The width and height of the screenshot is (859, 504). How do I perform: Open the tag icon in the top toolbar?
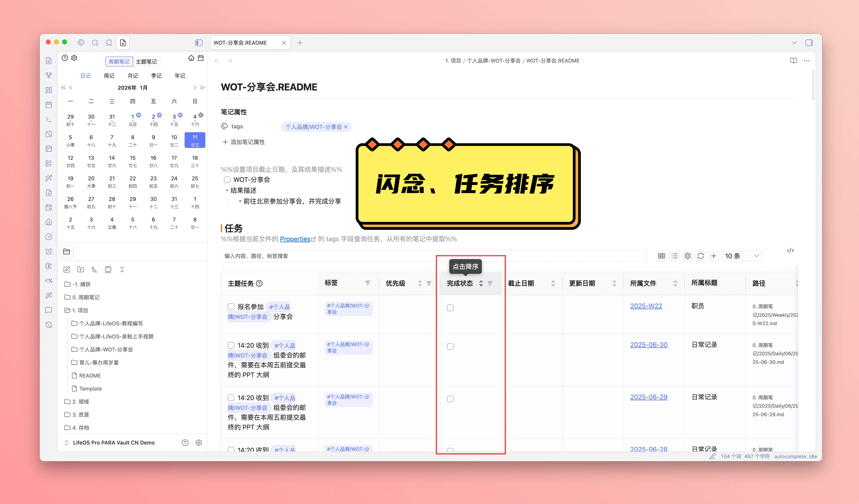click(81, 43)
